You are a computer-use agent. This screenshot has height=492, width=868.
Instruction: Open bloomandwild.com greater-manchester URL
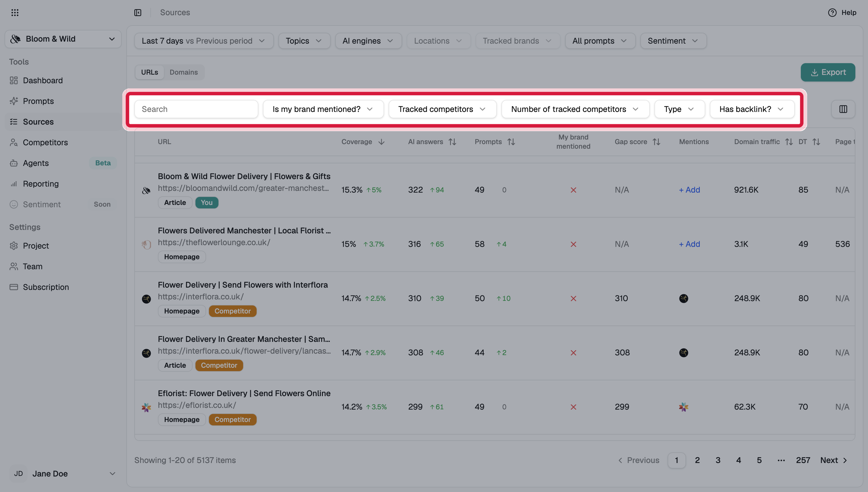coord(243,188)
